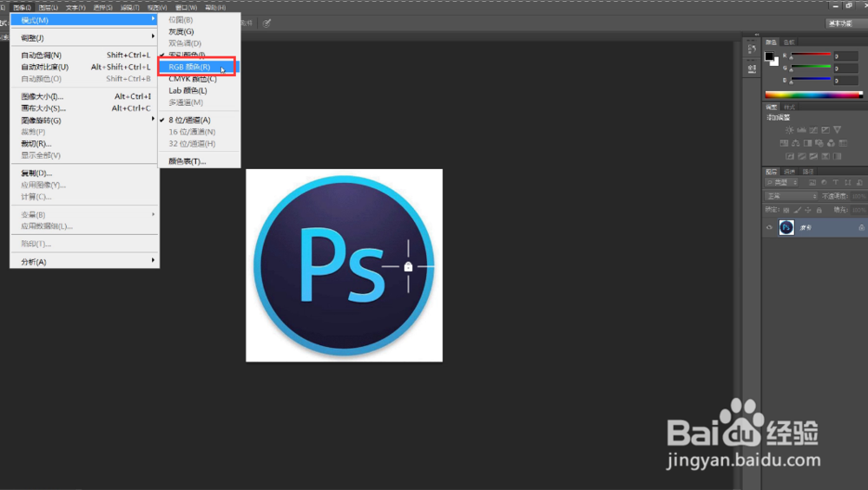Open the blend mode 正常 dropdown
868x490 pixels.
792,196
